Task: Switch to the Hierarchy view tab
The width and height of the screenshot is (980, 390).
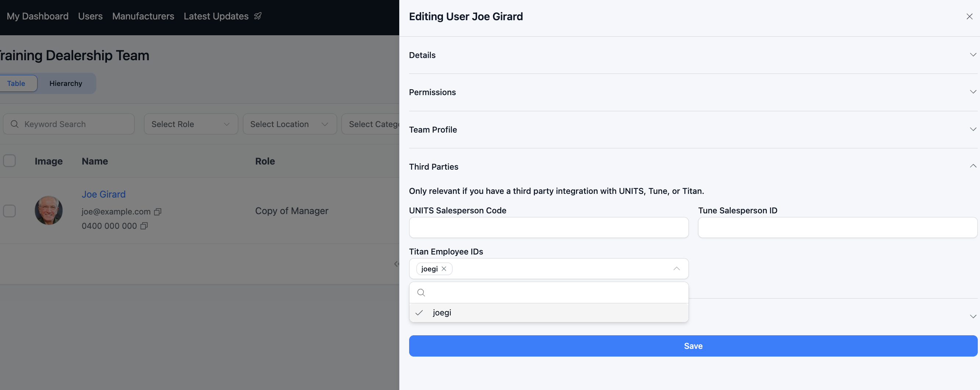Action: pyautogui.click(x=66, y=83)
